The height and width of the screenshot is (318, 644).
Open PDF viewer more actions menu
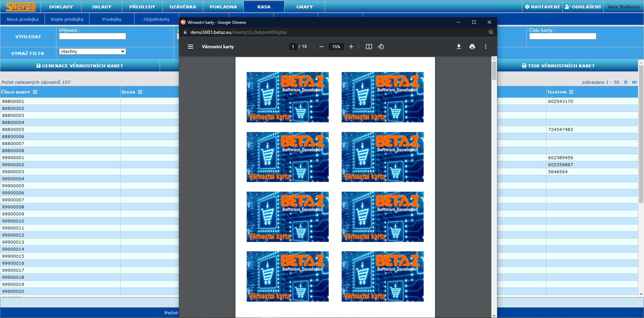tap(485, 47)
